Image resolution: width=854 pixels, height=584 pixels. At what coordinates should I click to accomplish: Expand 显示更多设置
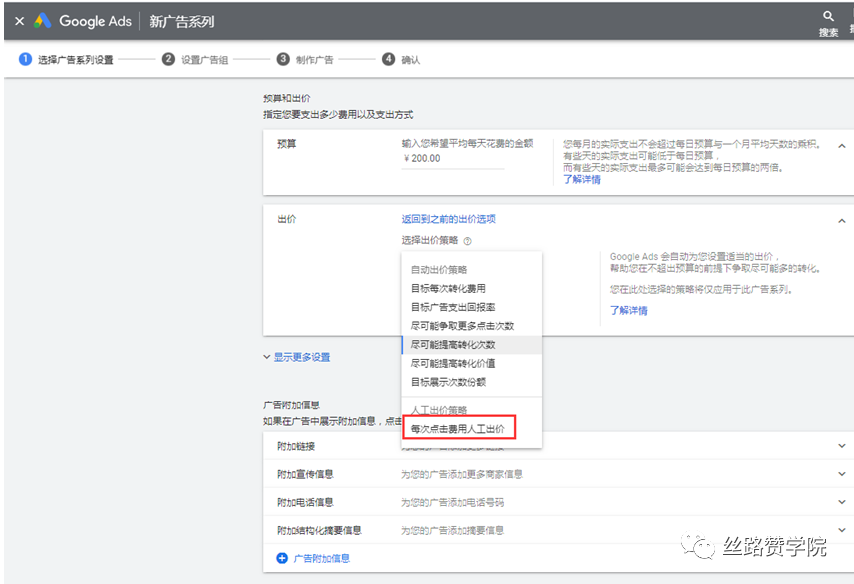(301, 358)
